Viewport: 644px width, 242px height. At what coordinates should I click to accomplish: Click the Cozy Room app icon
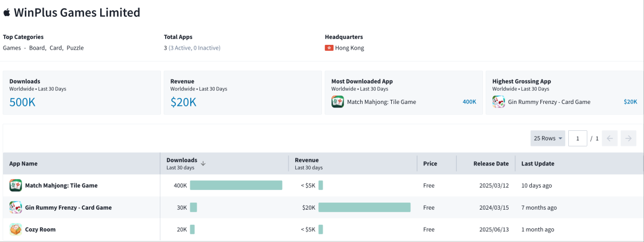pos(16,229)
